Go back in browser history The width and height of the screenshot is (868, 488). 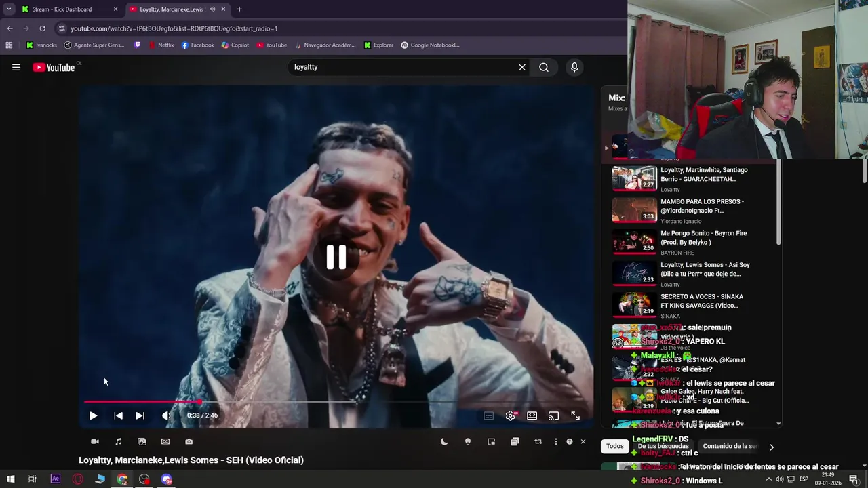(9, 28)
